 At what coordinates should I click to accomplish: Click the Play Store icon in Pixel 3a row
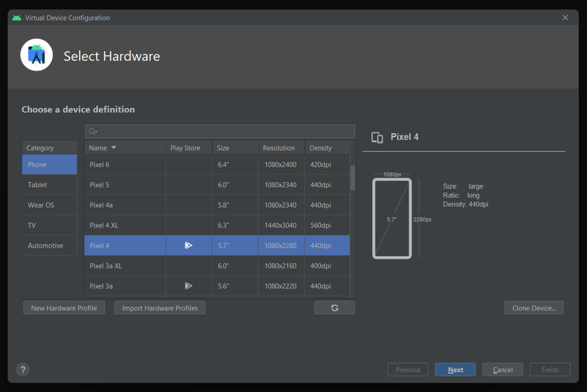(189, 286)
